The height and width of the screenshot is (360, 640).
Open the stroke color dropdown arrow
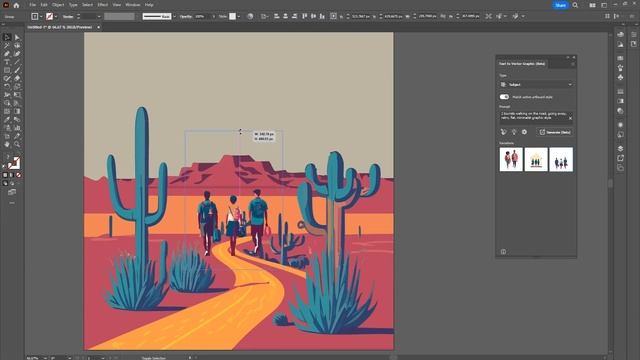(56, 16)
